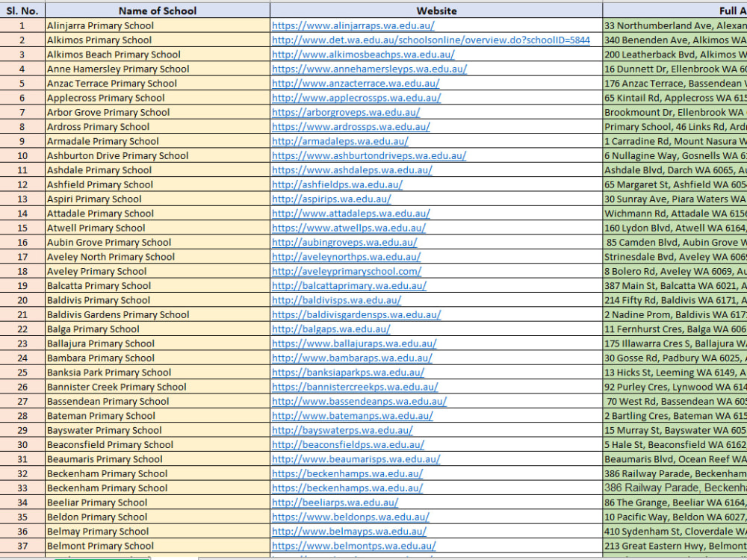Viewport: 747px width, 560px height.
Task: Follow the batemanps.wa.edu.au link
Action: point(353,416)
